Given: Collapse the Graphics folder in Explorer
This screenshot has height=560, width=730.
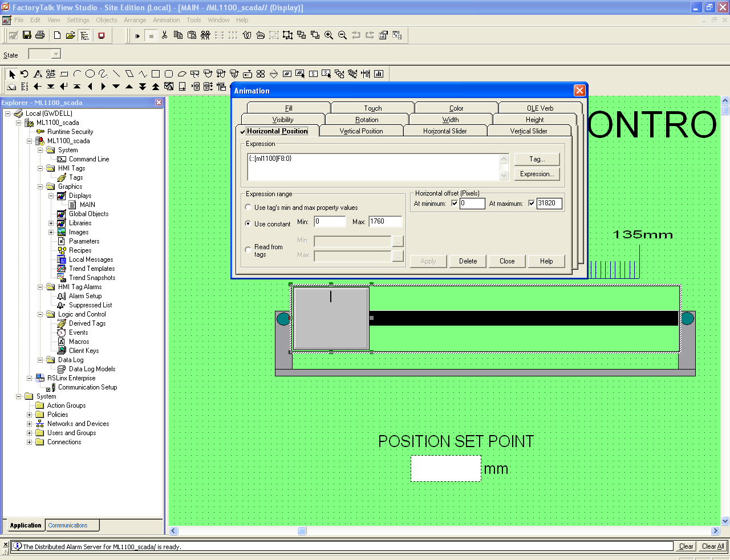Looking at the screenshot, I should click(x=40, y=186).
